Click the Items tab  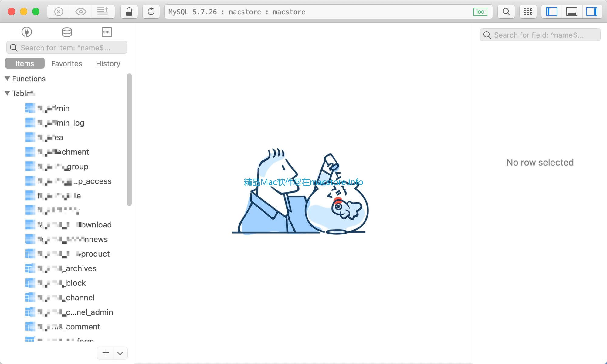click(25, 63)
